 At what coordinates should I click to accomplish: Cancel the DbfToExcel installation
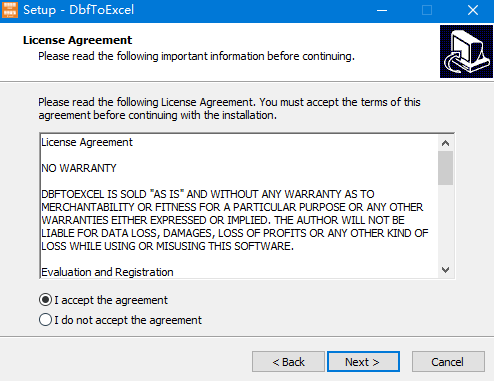(x=448, y=362)
